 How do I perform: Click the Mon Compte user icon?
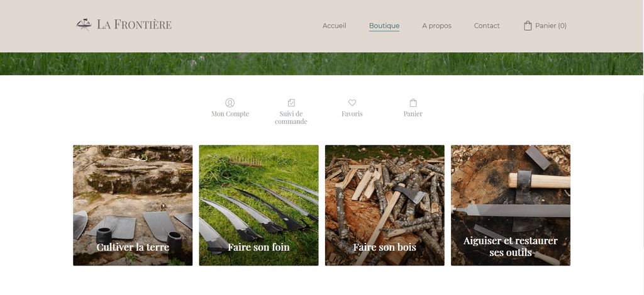click(230, 103)
